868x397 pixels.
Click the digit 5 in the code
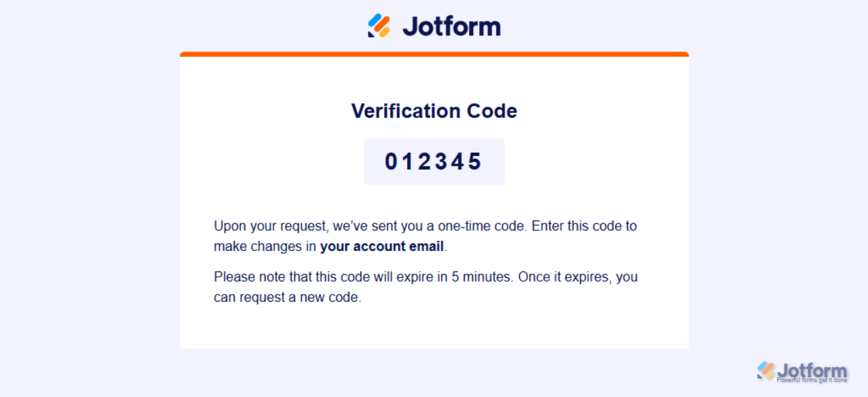(x=475, y=162)
